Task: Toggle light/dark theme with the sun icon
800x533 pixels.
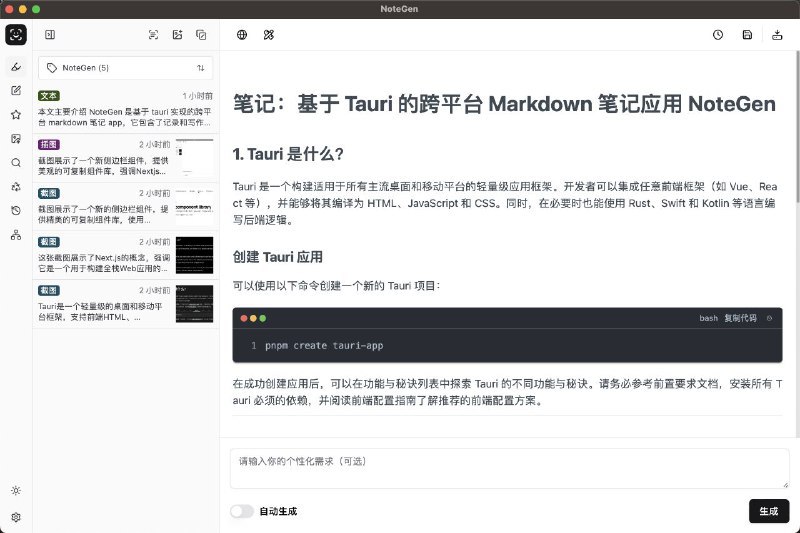Action: coord(15,490)
